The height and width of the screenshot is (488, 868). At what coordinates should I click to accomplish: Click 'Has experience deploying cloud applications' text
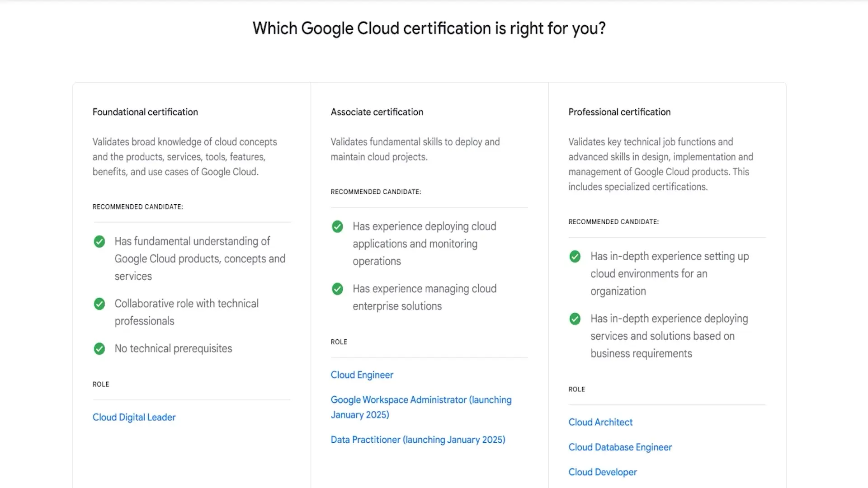424,244
